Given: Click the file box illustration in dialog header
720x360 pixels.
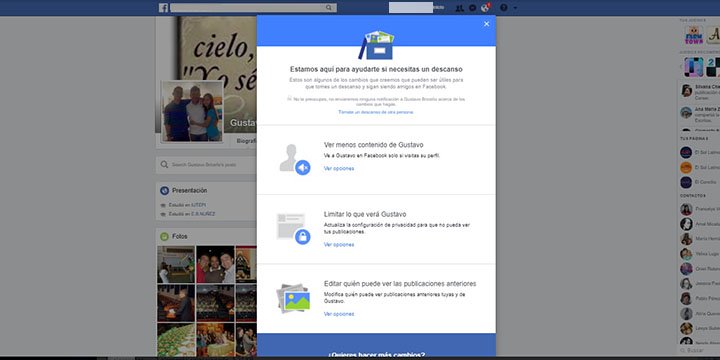Looking at the screenshot, I should click(x=376, y=45).
